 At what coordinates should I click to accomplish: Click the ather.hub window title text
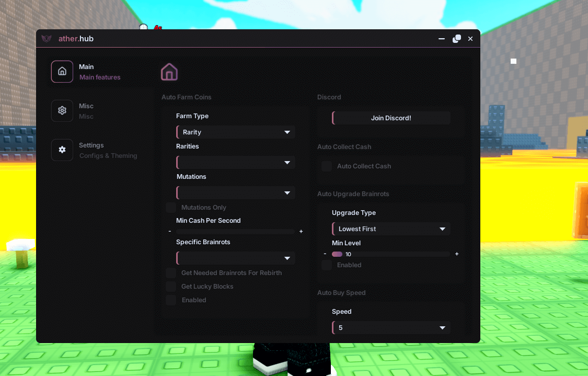click(x=76, y=39)
